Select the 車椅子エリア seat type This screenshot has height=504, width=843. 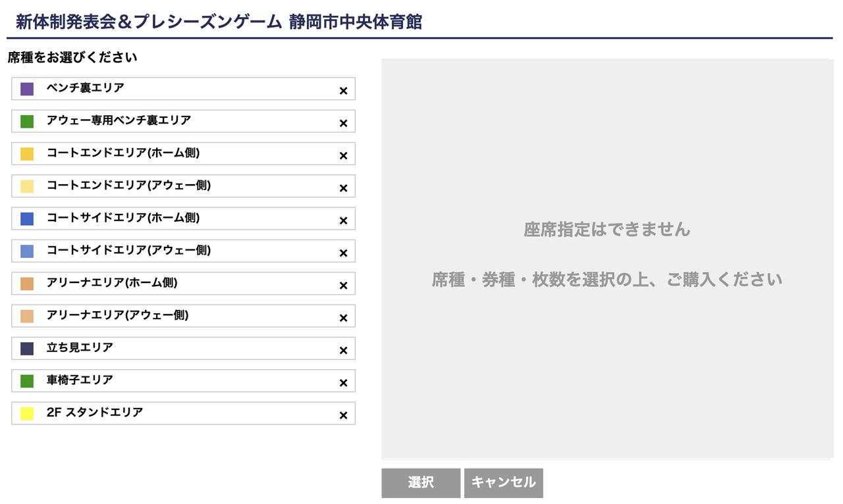[183, 380]
